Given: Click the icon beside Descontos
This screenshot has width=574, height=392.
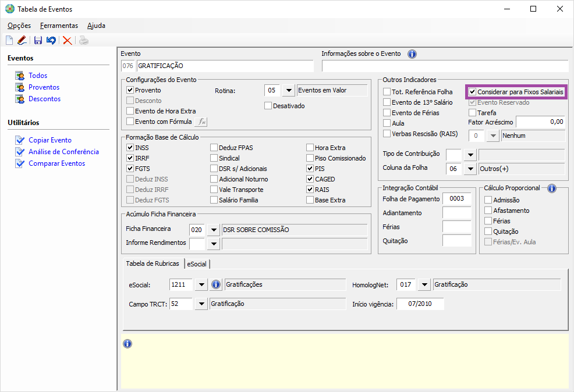Looking at the screenshot, I should [x=20, y=99].
